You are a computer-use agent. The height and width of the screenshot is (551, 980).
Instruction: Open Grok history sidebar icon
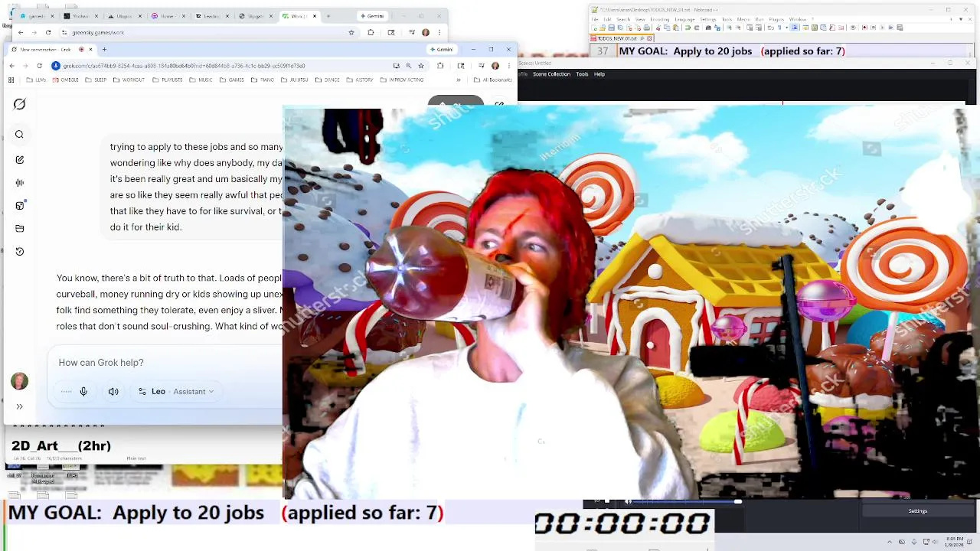click(19, 251)
